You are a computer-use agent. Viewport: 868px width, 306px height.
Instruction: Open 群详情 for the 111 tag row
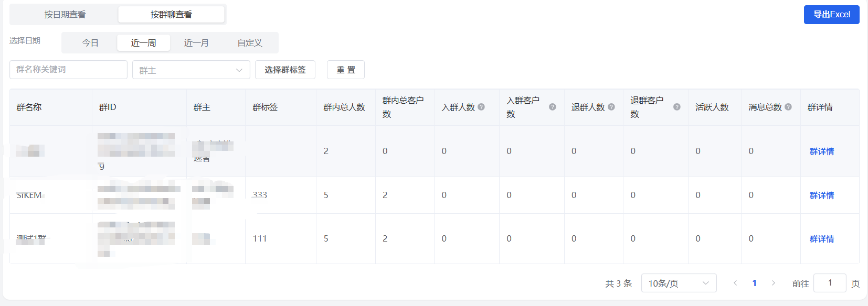tap(822, 239)
